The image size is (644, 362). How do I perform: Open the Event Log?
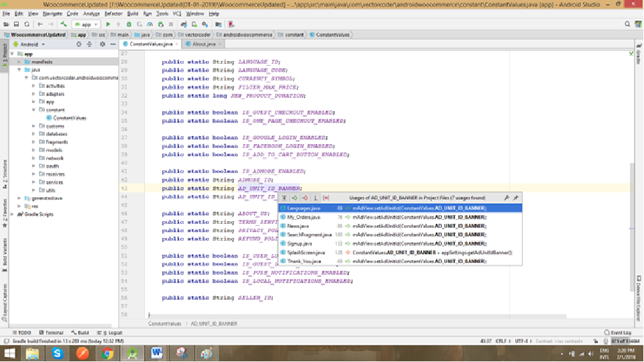(618, 333)
